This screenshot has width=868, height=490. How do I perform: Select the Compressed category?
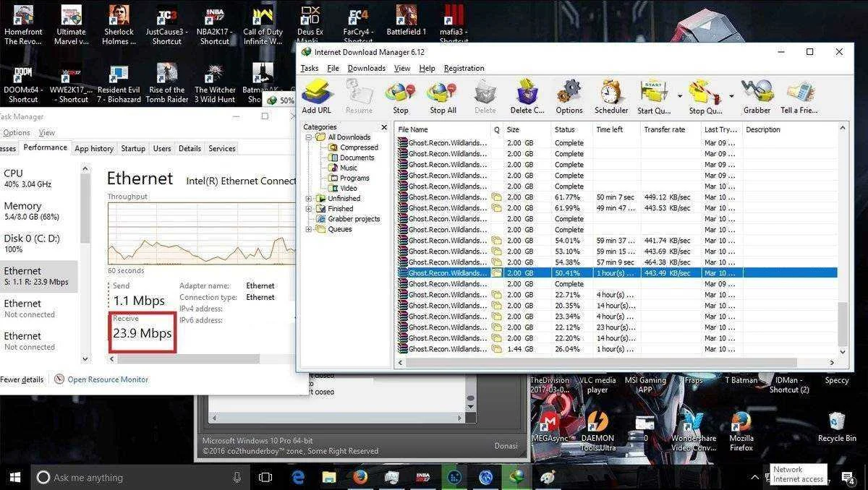[359, 147]
